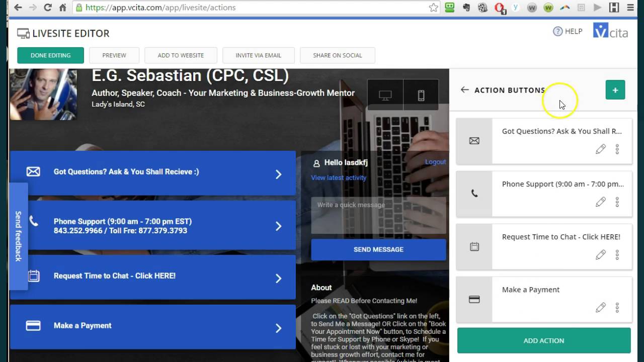Image resolution: width=644 pixels, height=362 pixels.
Task: Click envelope icon in Got Questions card
Action: click(x=474, y=141)
